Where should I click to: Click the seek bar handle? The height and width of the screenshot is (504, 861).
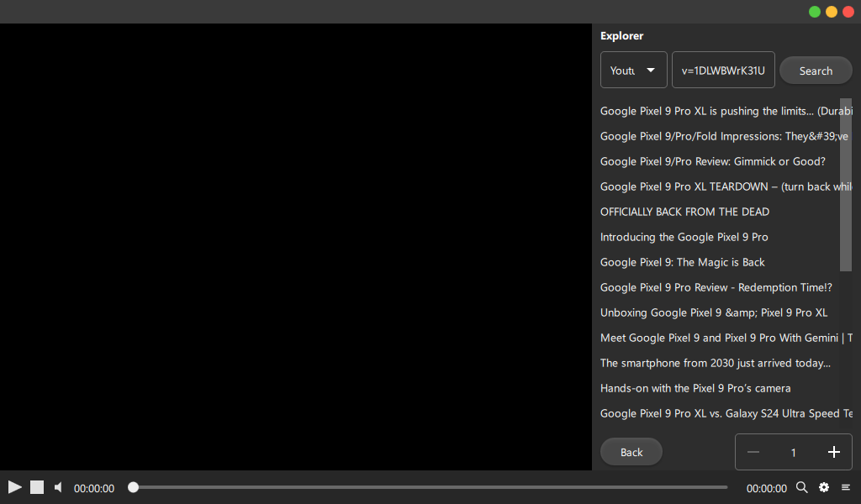[x=133, y=487]
